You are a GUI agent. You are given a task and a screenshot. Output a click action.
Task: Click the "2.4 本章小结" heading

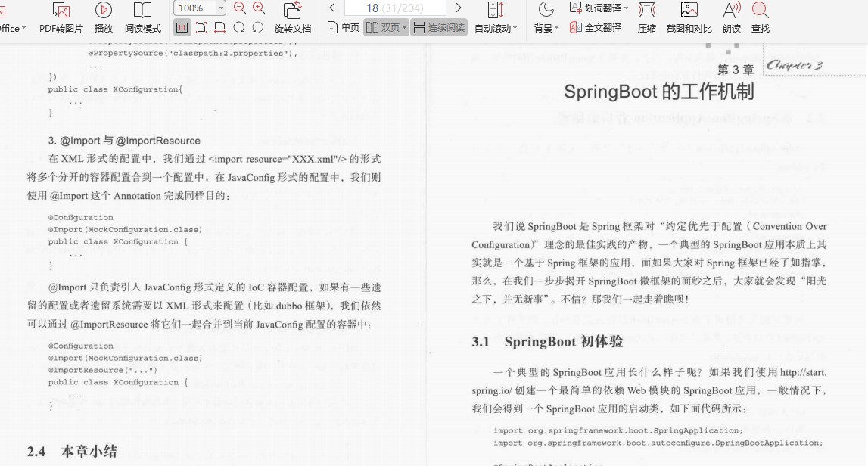72,451
